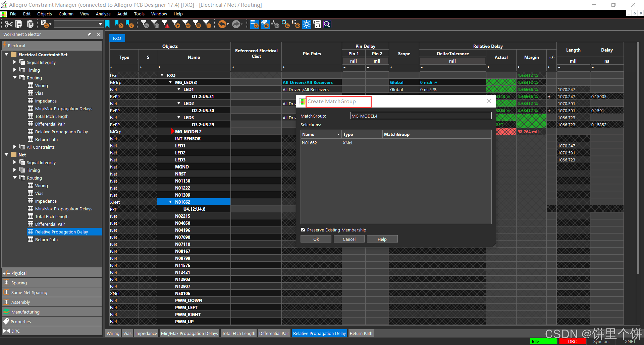Click the filter by selection cursor icon

coord(176,24)
